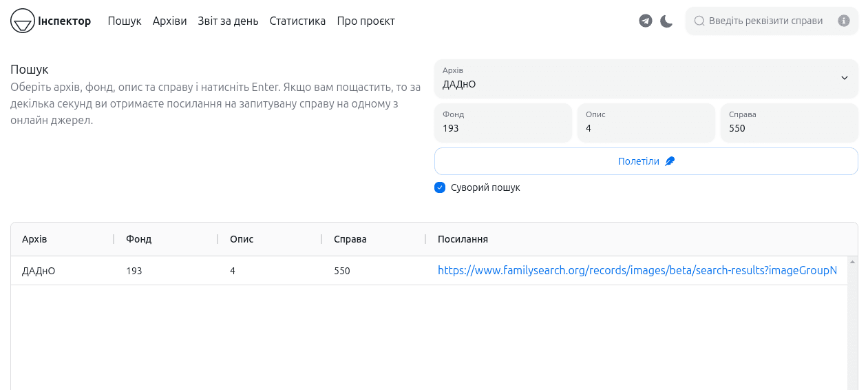
Task: Open the Статистика page
Action: (298, 21)
